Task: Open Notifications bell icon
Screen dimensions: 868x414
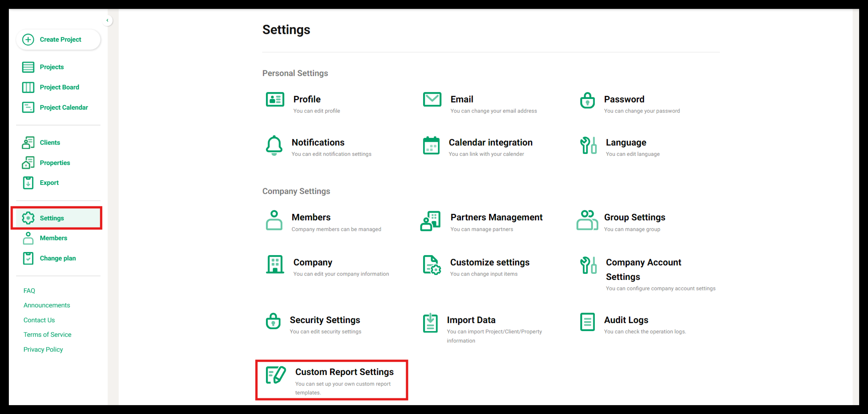Action: pyautogui.click(x=274, y=145)
